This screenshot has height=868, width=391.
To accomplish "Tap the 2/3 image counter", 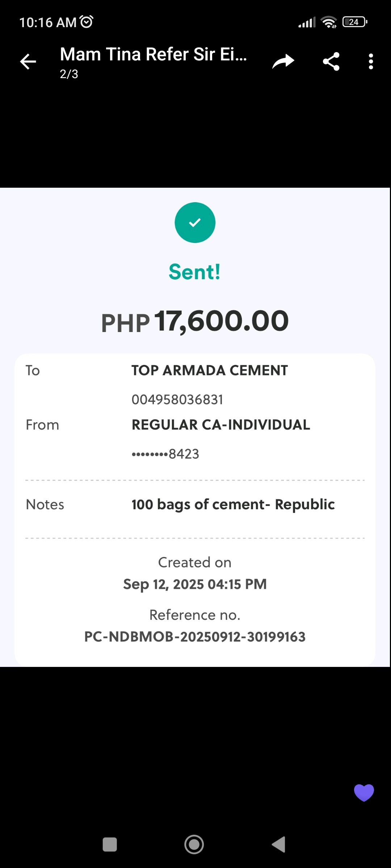I will (69, 74).
